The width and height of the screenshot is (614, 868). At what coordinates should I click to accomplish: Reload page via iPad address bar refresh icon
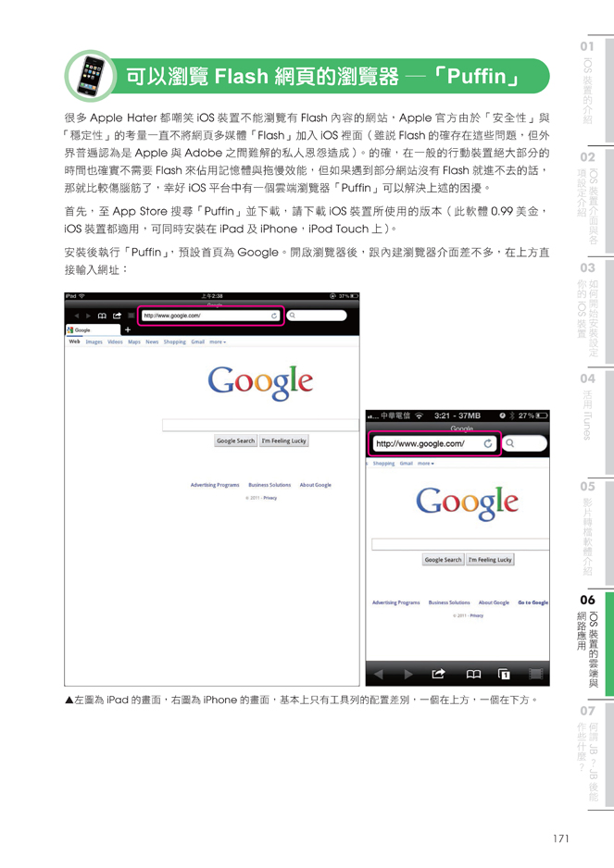(x=274, y=316)
